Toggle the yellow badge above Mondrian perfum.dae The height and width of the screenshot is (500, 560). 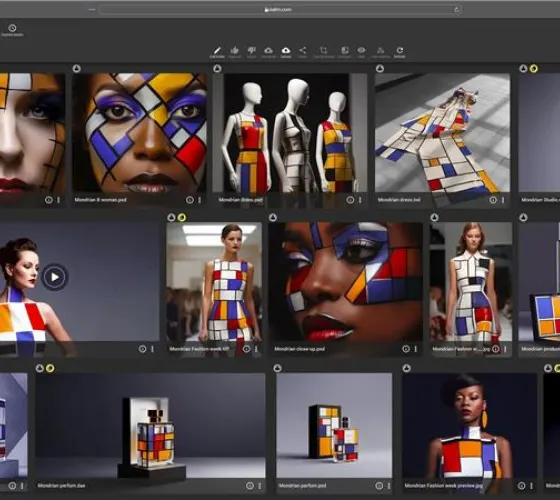(x=50, y=368)
